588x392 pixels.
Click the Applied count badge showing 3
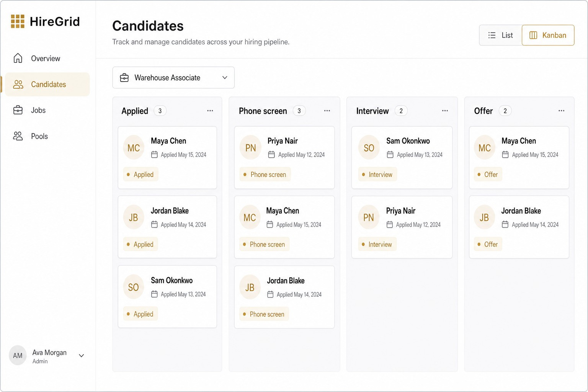[x=160, y=111]
